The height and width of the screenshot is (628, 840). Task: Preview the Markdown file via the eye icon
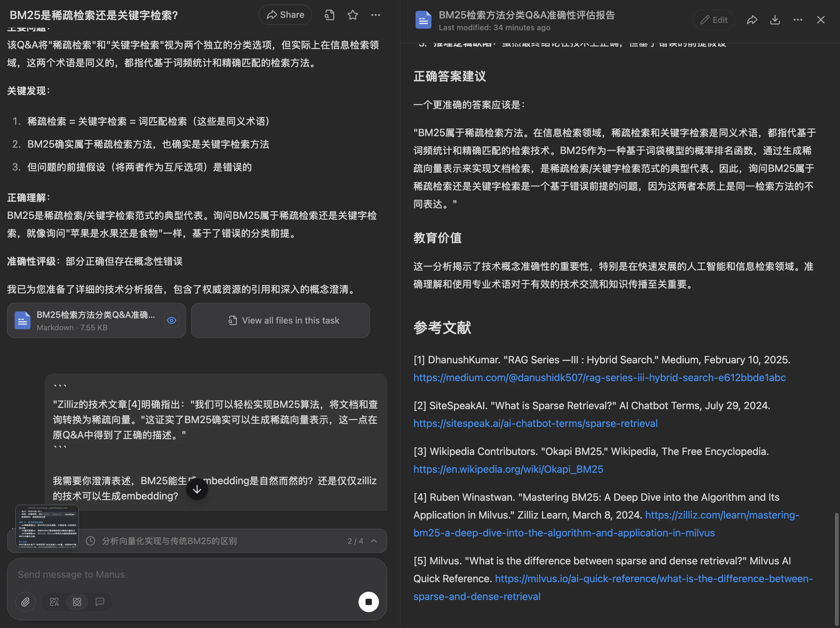pos(171,320)
